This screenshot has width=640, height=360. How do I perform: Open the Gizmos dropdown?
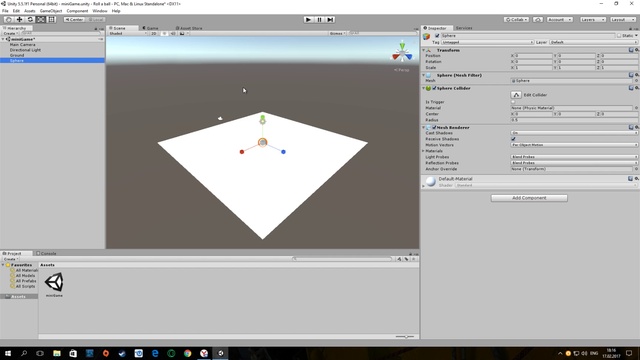coord(338,33)
